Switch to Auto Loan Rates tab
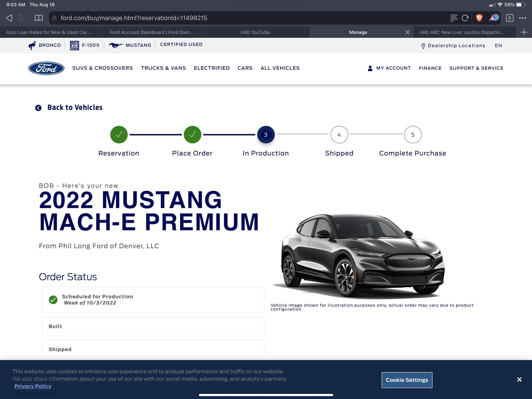 [x=51, y=32]
